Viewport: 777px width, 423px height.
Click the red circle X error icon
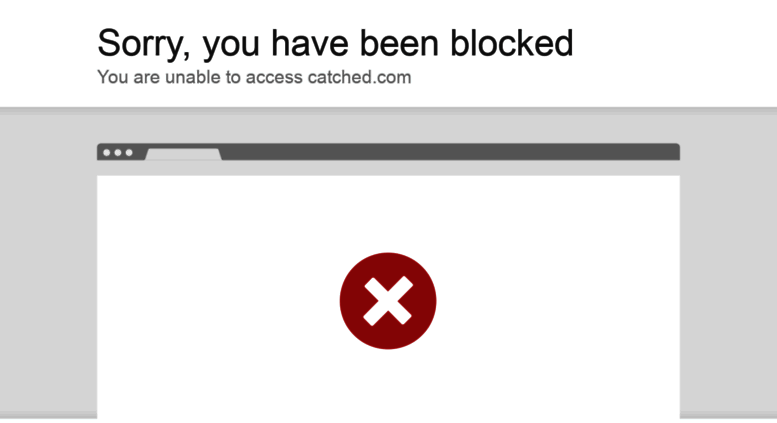(388, 301)
